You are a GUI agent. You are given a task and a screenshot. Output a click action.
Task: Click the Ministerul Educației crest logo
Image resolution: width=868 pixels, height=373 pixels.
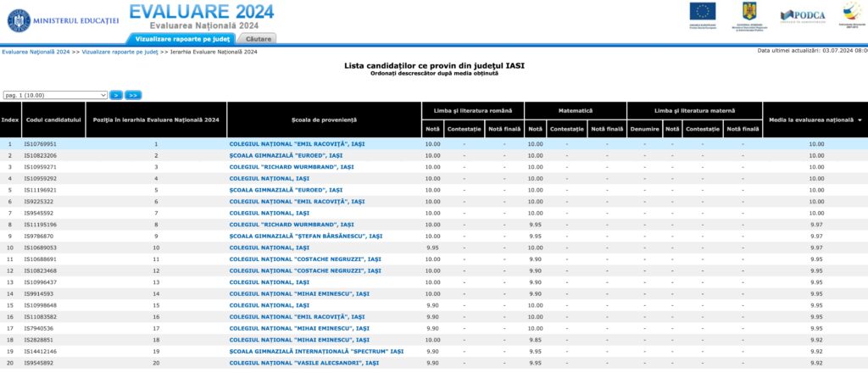[18, 16]
